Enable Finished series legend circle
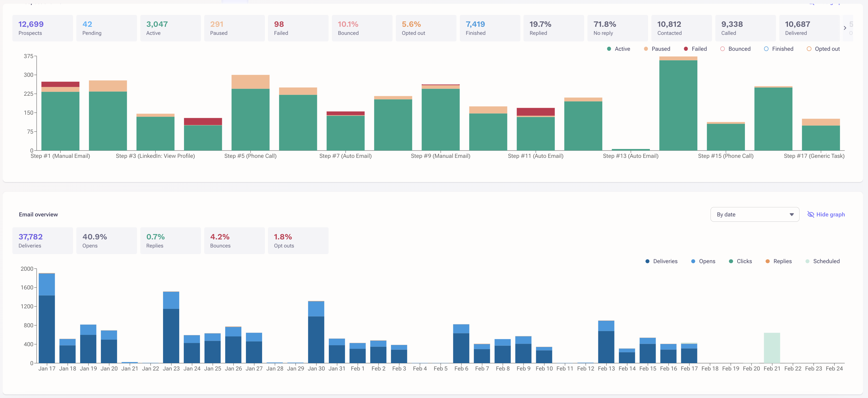 pos(766,49)
